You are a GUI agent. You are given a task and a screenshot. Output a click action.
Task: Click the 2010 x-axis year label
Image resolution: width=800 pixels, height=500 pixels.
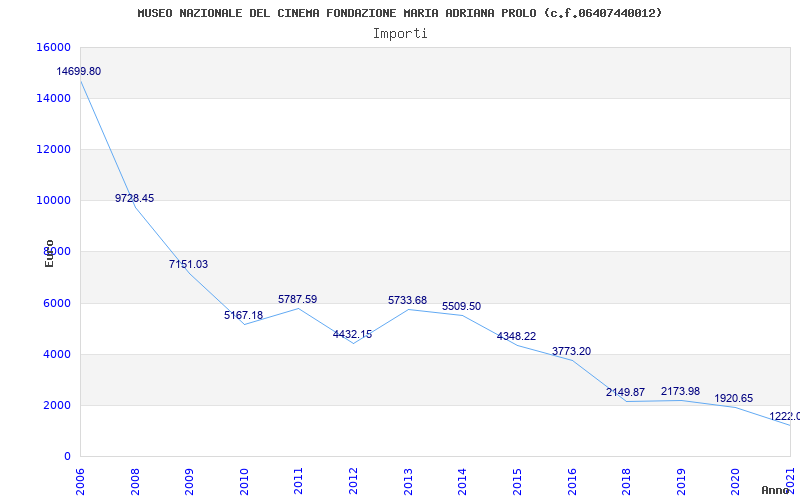[244, 481]
